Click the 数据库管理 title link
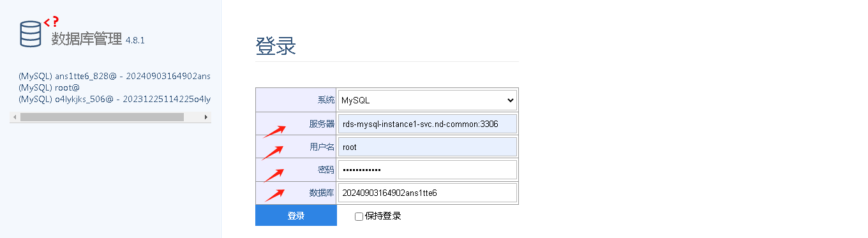 86,40
